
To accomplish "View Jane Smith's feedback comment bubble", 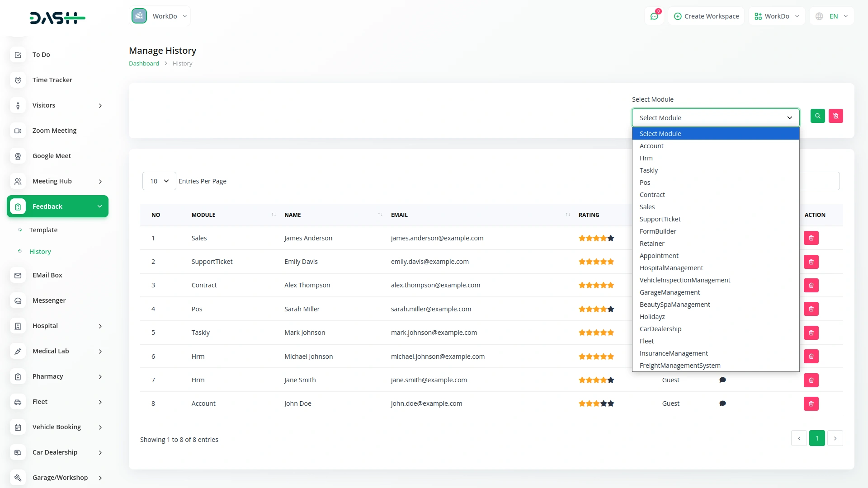I will click(x=722, y=380).
